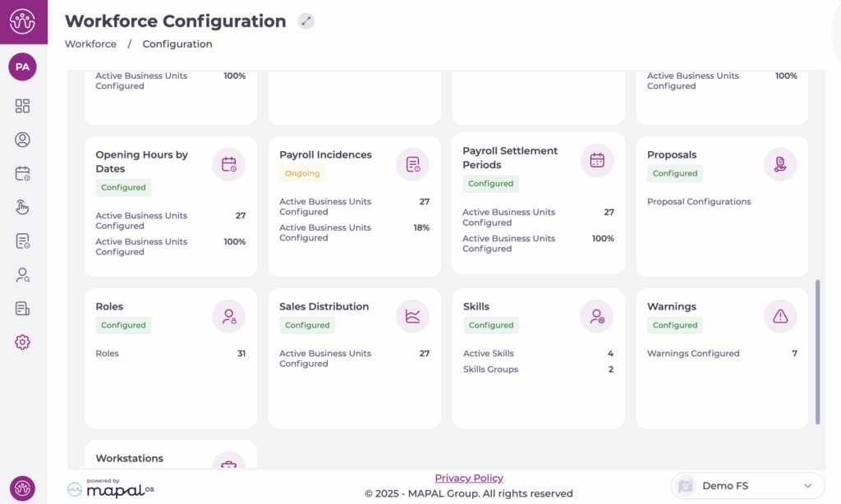
Task: Click the Active Skills row label
Action: pyautogui.click(x=489, y=353)
